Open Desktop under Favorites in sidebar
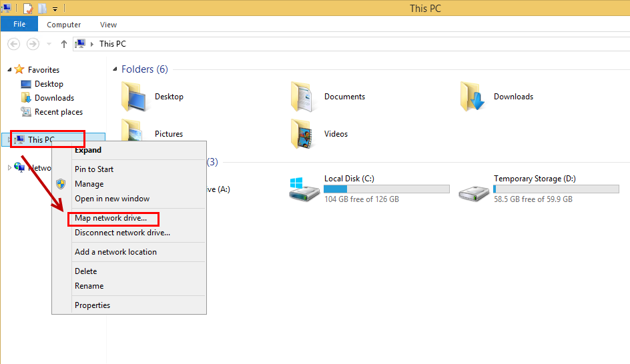Screen dimensions: 630x364 49,84
